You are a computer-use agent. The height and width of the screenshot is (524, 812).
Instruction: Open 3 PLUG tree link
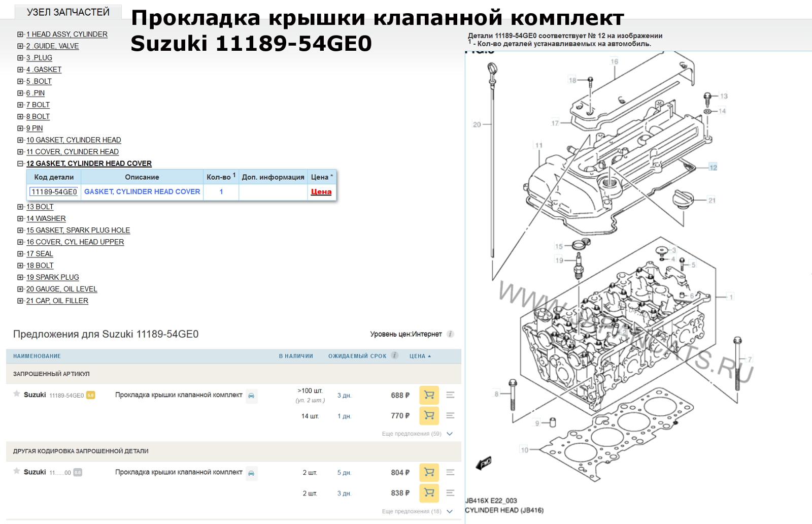click(39, 57)
